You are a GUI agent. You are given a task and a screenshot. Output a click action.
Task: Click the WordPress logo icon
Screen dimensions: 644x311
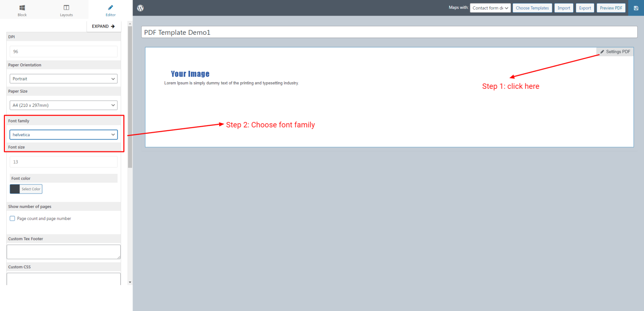[140, 8]
